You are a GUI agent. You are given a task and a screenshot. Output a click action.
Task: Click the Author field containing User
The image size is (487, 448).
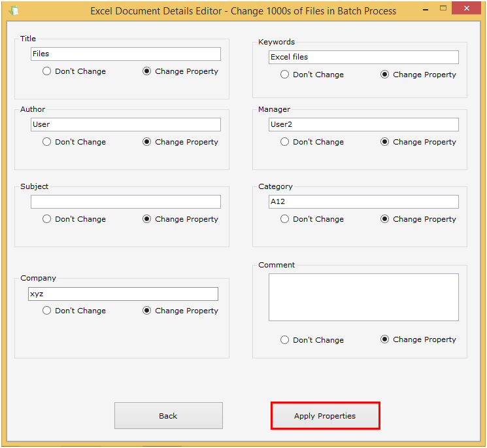click(126, 124)
